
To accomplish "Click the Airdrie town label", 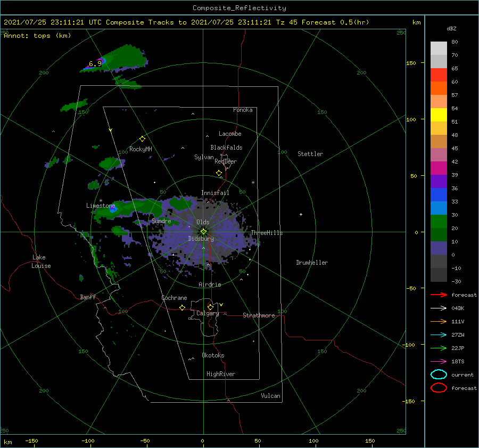I will pos(210,284).
